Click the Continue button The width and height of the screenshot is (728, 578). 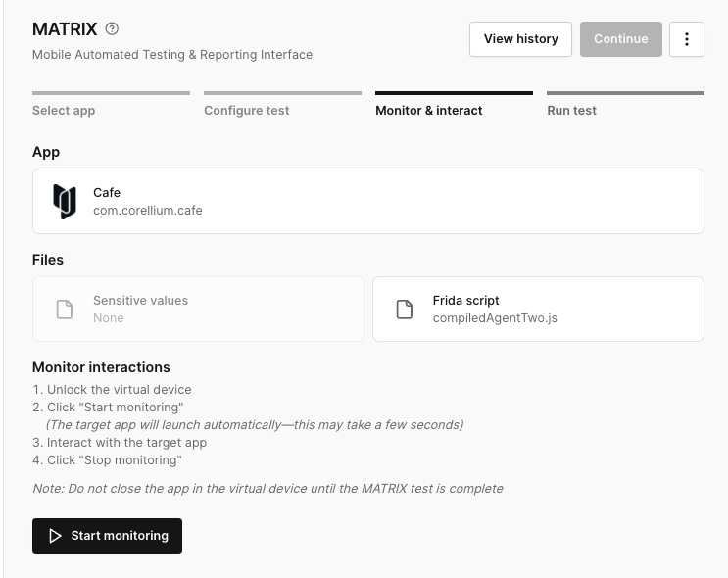point(621,39)
